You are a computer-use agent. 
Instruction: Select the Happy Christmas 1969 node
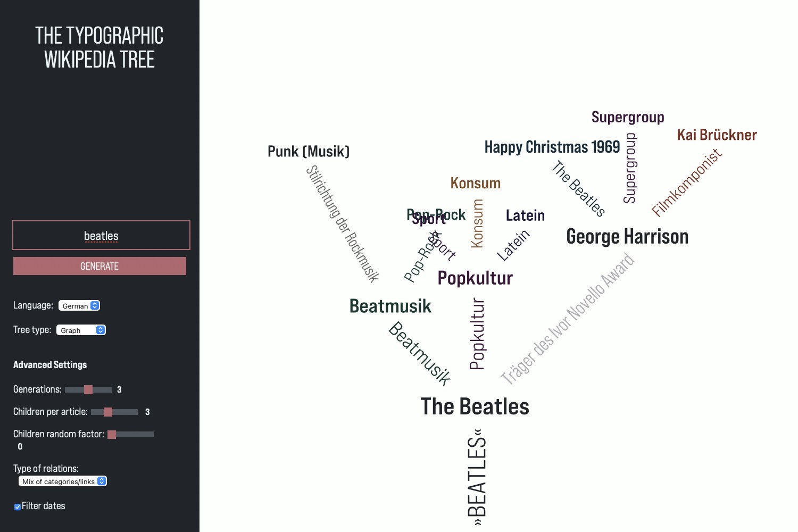pos(552,147)
